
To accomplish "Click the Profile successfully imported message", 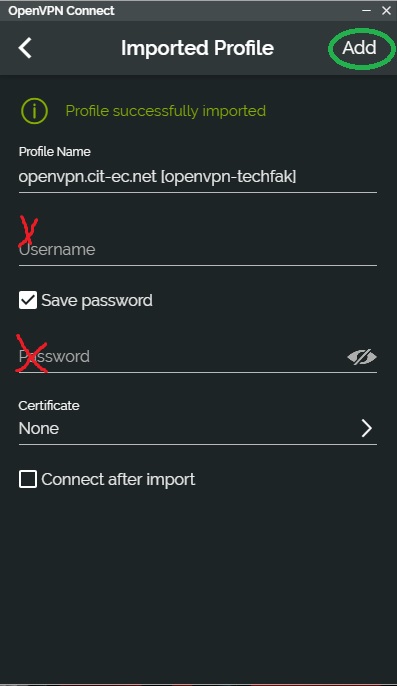I will 165,111.
